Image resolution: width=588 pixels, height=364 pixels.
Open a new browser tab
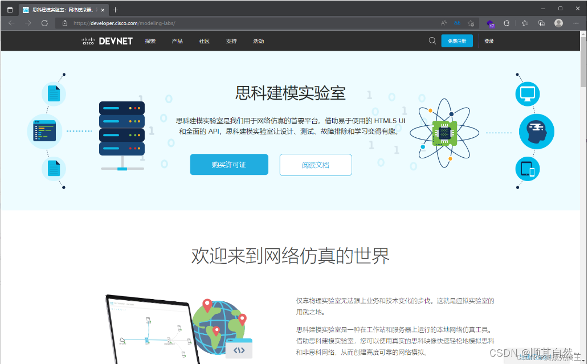click(x=115, y=10)
